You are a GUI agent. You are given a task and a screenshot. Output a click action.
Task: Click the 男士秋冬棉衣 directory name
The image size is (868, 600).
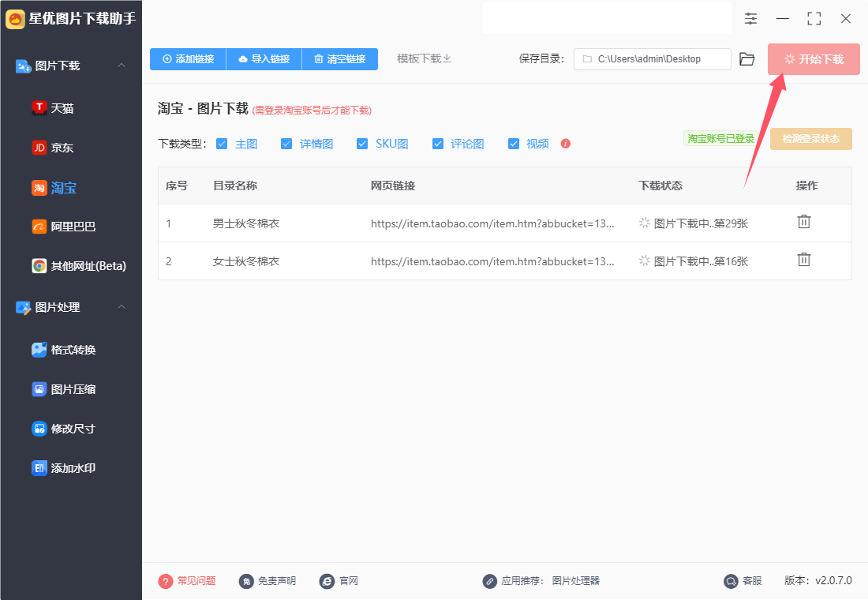246,223
